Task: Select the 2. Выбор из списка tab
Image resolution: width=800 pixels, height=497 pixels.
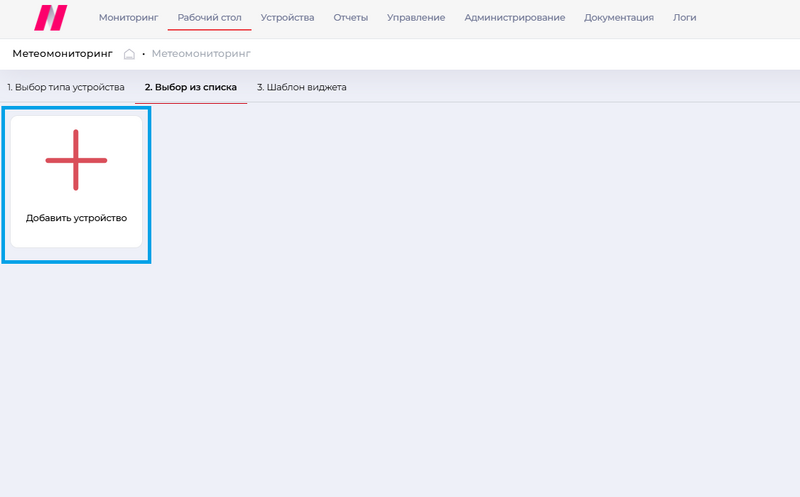Action: point(191,87)
